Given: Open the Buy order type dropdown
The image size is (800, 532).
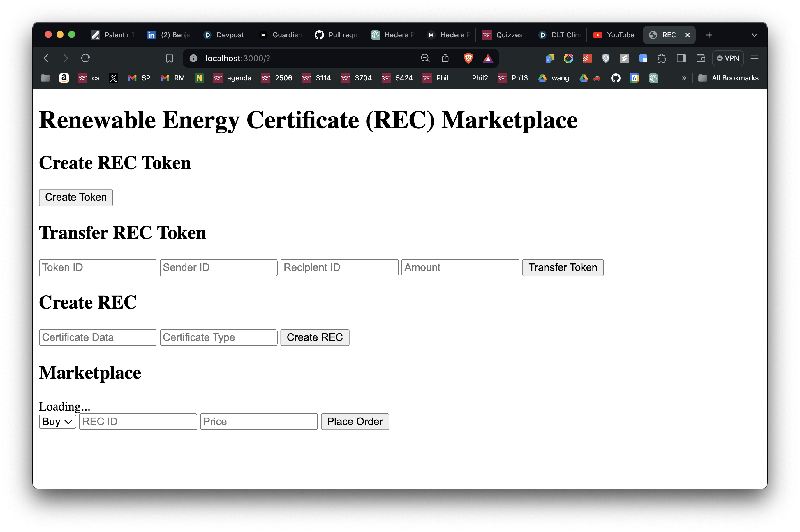Looking at the screenshot, I should (x=57, y=421).
